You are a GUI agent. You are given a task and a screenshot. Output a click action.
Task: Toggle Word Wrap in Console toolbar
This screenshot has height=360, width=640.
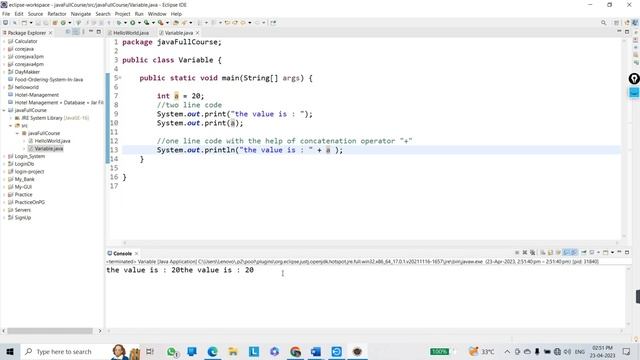[x=558, y=253]
